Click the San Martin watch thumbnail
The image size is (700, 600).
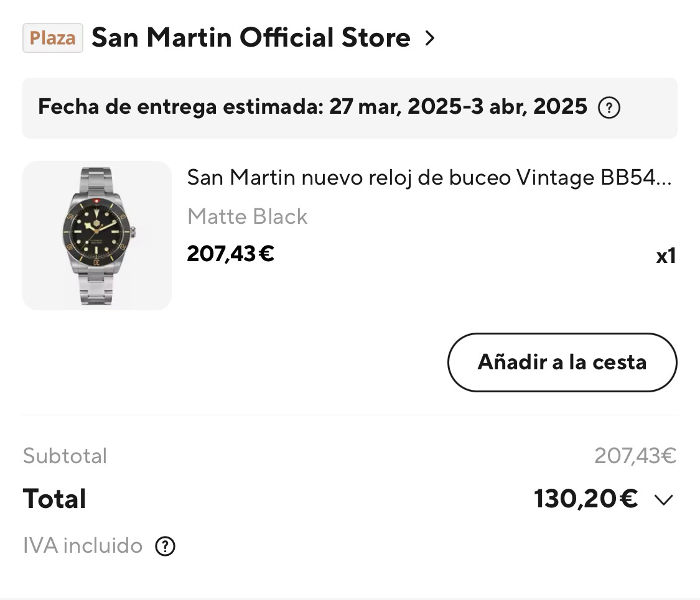pos(97,236)
